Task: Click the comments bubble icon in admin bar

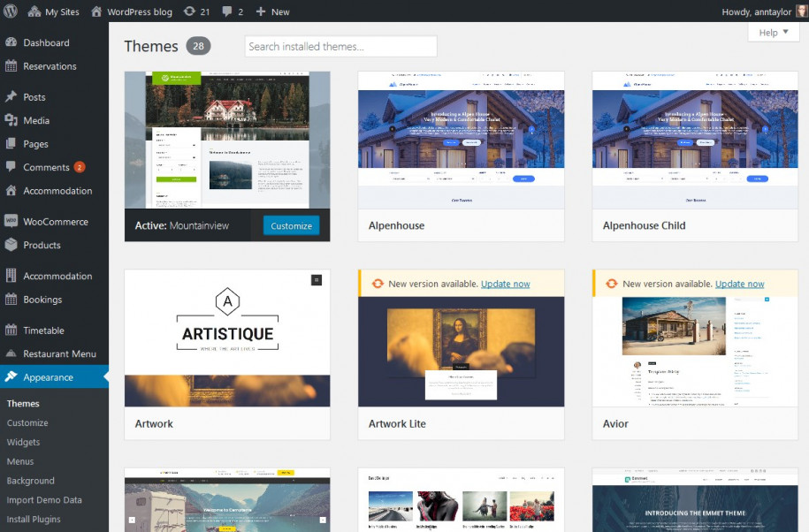Action: 228,11
